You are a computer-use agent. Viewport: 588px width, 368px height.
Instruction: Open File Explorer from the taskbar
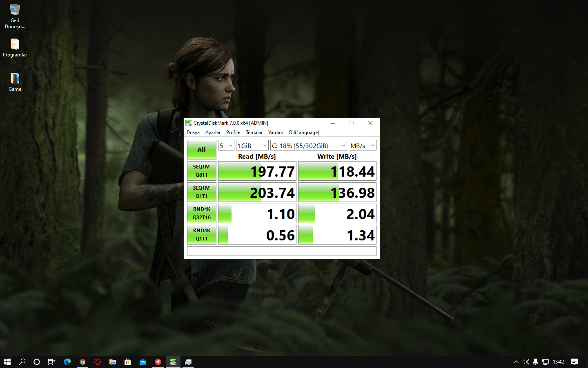click(113, 362)
